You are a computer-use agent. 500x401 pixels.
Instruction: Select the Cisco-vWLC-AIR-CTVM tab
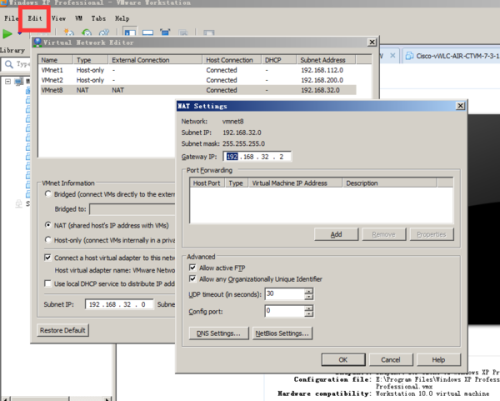452,56
